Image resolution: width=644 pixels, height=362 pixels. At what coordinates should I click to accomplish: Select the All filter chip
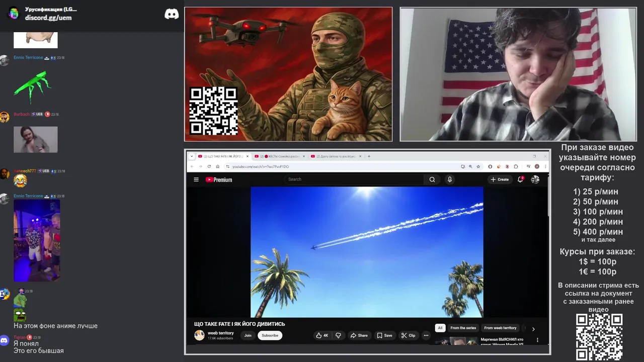point(440,328)
